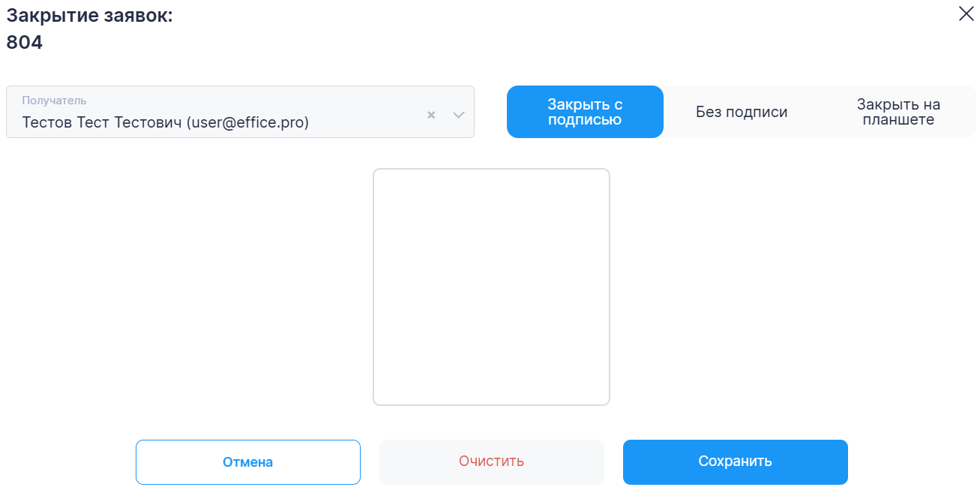Click the center of the signature canvas
Viewport: 980px width, 490px height.
491,287
